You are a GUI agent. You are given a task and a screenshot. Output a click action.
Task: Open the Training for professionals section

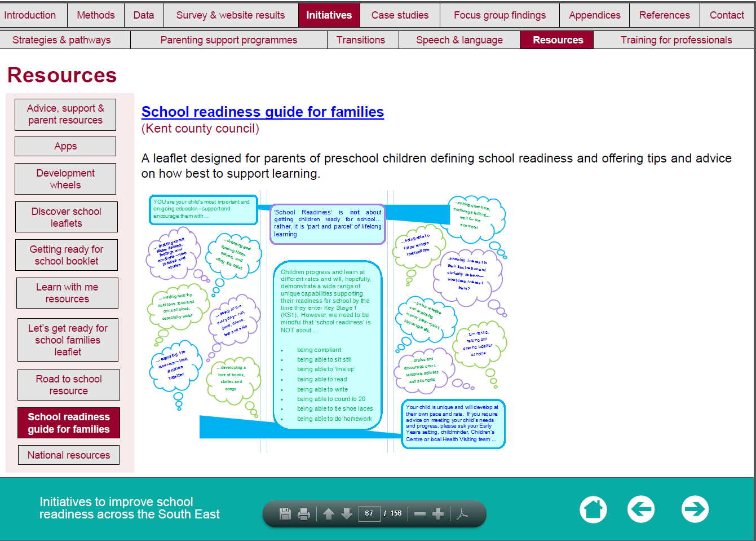[x=676, y=40]
